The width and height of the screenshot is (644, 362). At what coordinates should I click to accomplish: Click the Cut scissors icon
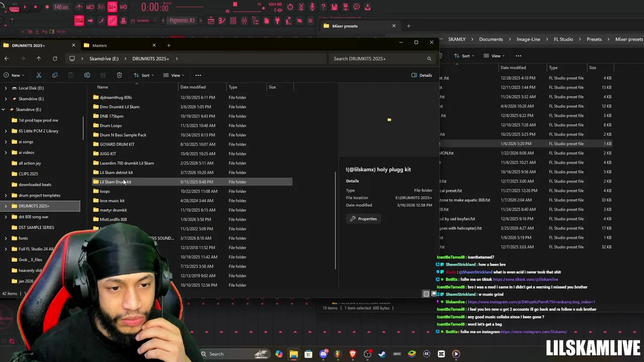[x=39, y=75]
